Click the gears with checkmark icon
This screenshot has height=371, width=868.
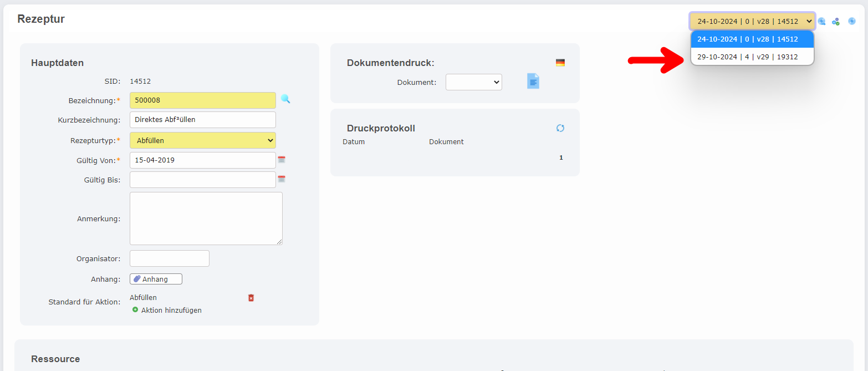coord(836,21)
